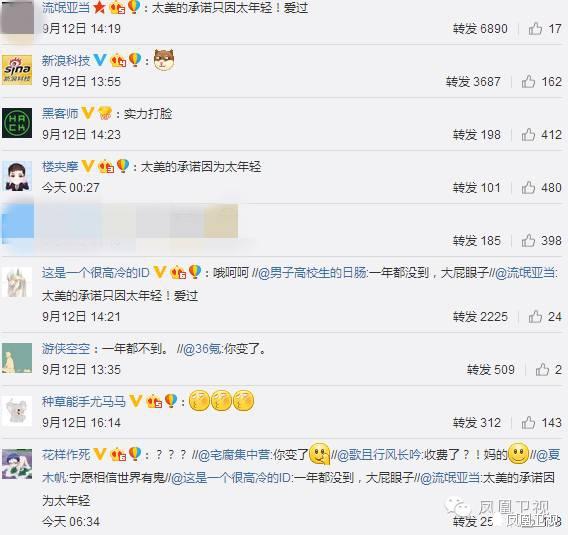The image size is (568, 535).
Task: Like 种草能手尤马马's comment with 143 likes
Action: pos(529,422)
